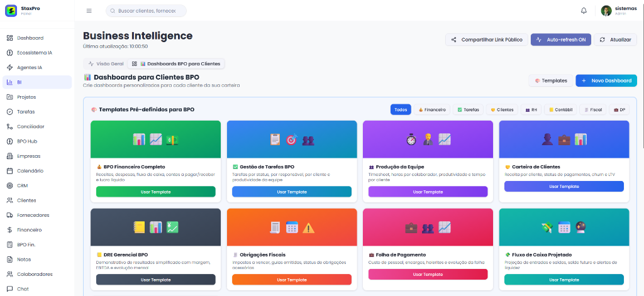Open the Templates button
This screenshot has height=296, width=644.
(x=551, y=80)
